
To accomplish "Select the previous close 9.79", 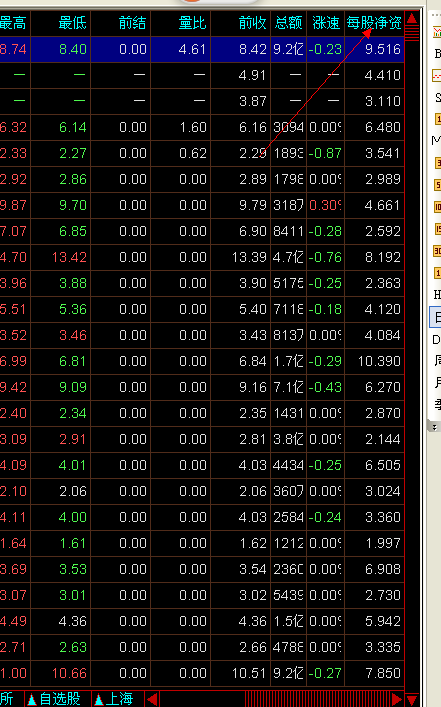I will tap(253, 205).
